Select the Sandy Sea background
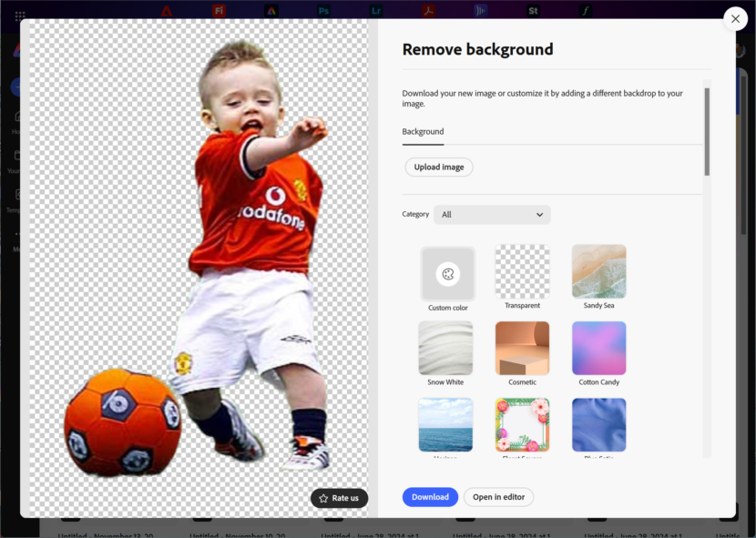 click(x=598, y=271)
